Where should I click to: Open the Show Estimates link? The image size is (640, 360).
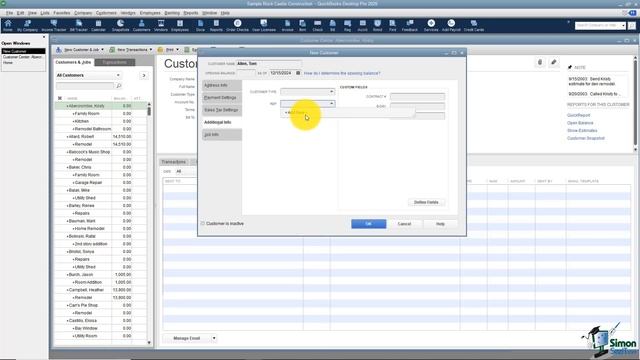click(x=582, y=131)
